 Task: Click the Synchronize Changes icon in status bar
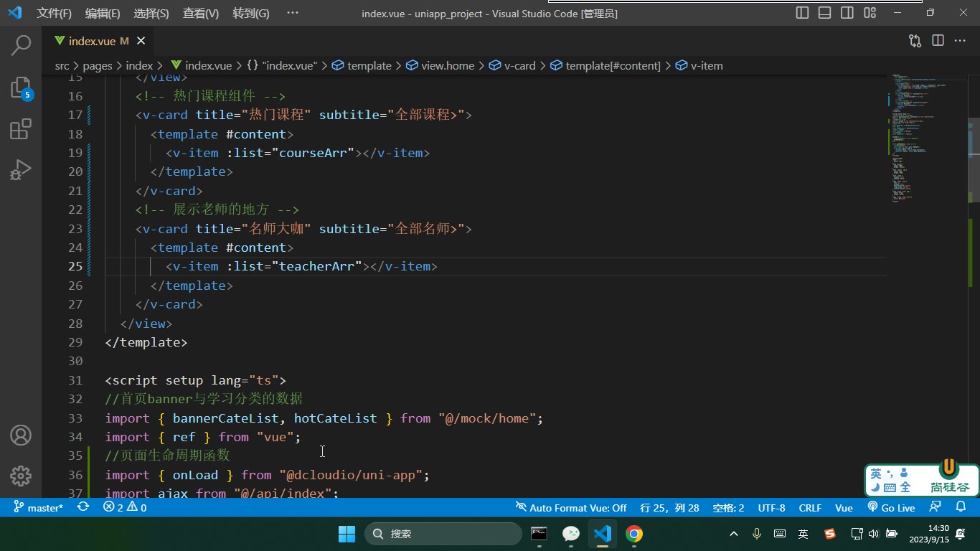tap(83, 507)
